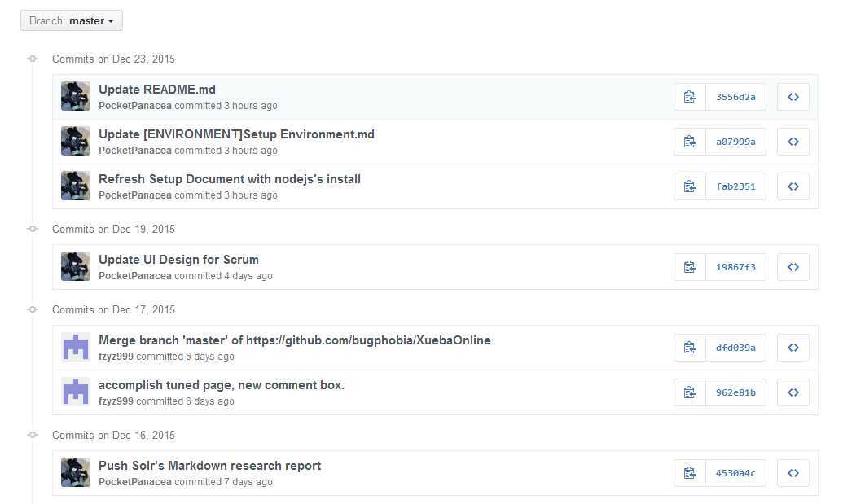The height and width of the screenshot is (504, 843).
Task: Open the "Update README.md" commit
Action: 157,90
